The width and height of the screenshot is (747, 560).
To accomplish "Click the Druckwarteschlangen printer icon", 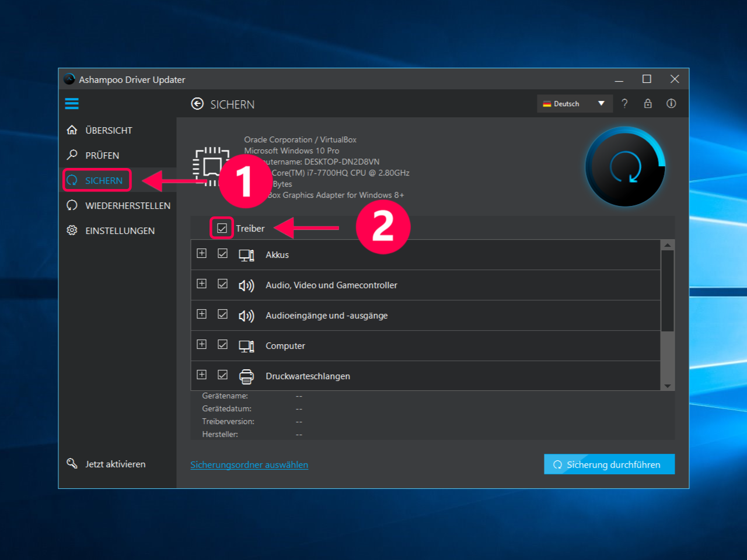I will [246, 376].
